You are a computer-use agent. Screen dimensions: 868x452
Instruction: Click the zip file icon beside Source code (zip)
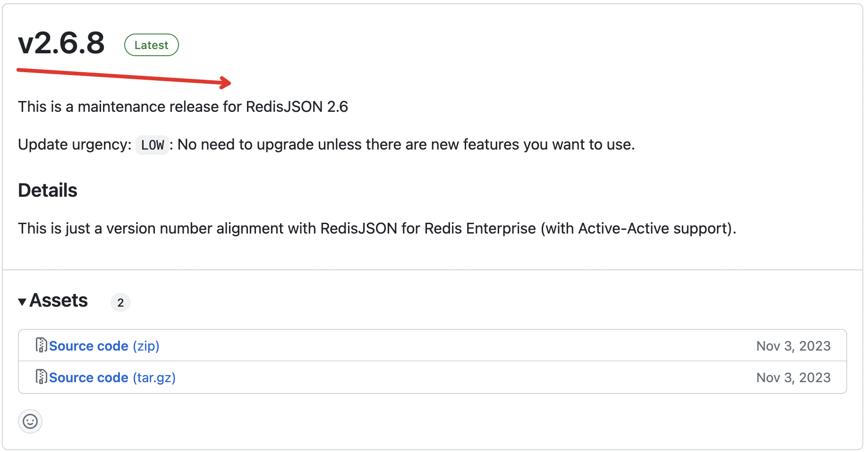click(41, 345)
